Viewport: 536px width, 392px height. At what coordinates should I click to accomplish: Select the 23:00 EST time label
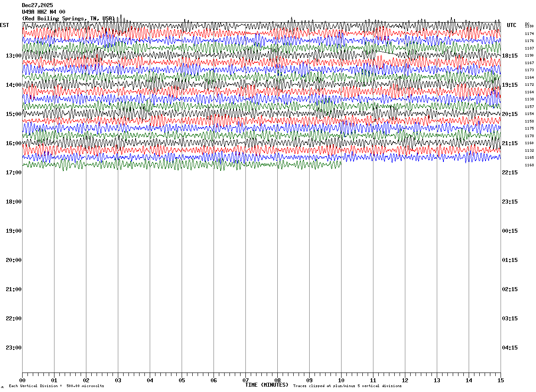(14, 348)
